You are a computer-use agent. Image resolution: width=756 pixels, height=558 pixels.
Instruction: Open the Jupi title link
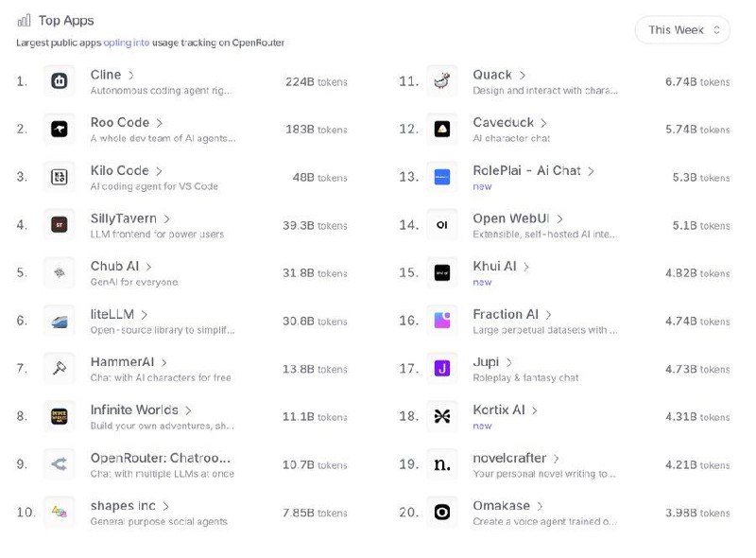(x=486, y=362)
